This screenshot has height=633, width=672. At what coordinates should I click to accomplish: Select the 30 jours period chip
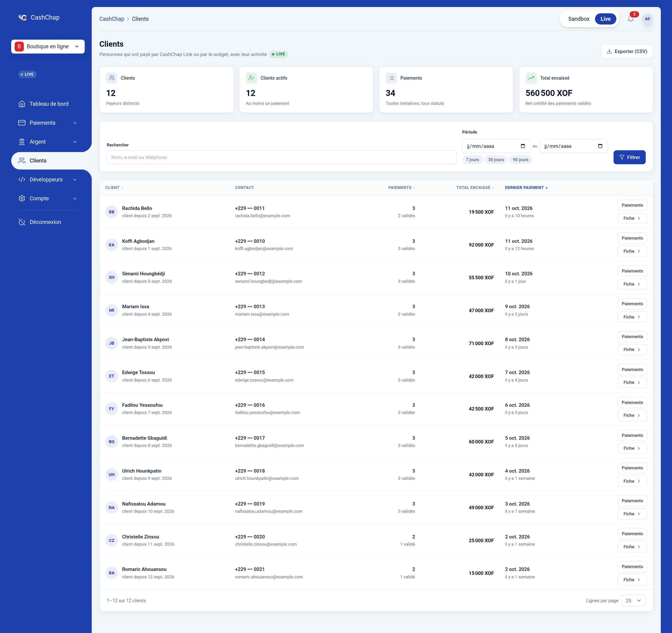(x=496, y=160)
